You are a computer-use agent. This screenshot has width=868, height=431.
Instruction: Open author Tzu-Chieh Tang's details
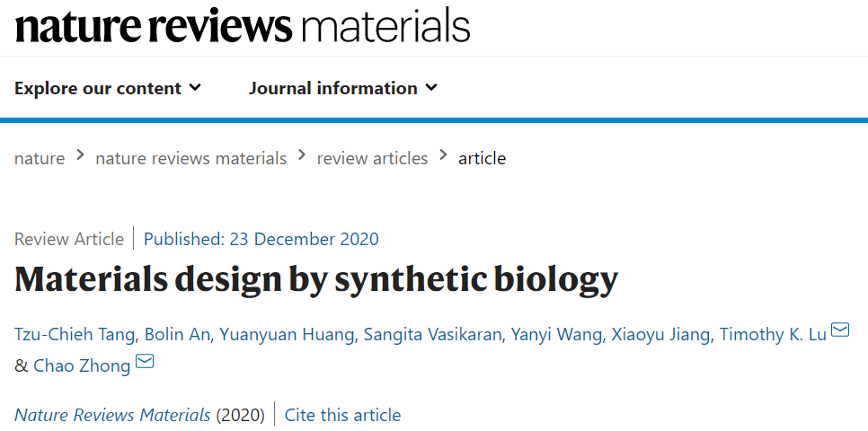tap(74, 335)
